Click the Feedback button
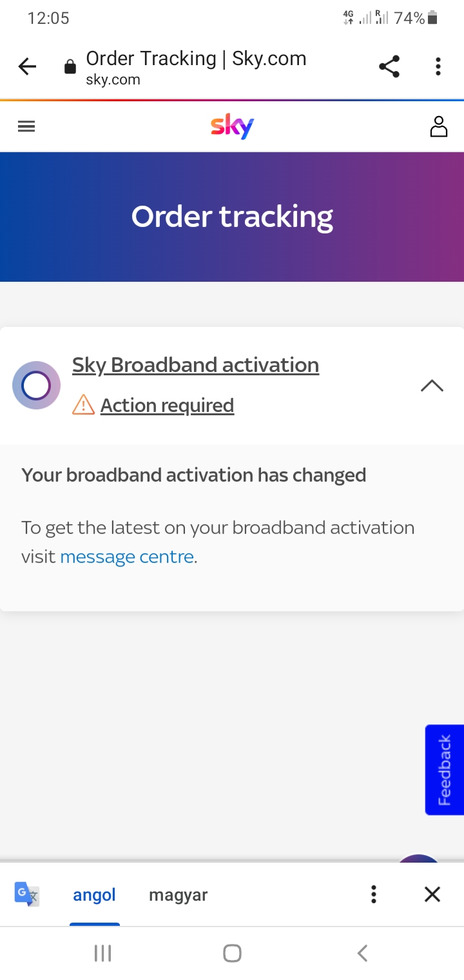 444,769
